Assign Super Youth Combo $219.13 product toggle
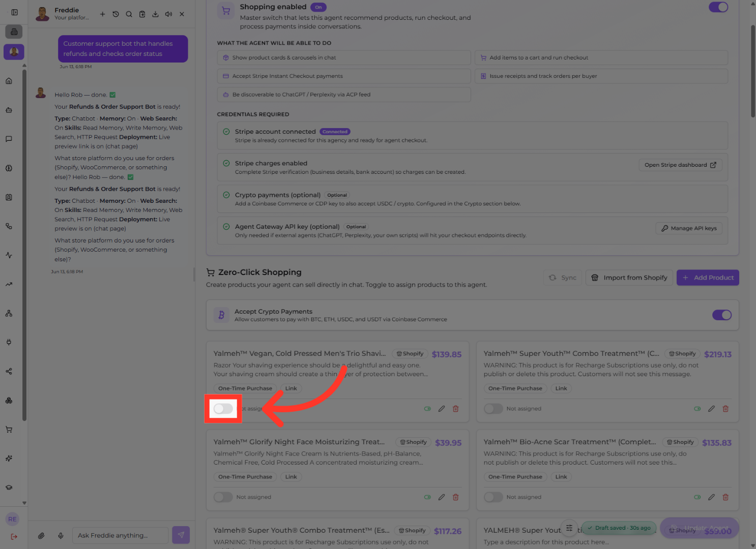The image size is (756, 549). (x=493, y=409)
